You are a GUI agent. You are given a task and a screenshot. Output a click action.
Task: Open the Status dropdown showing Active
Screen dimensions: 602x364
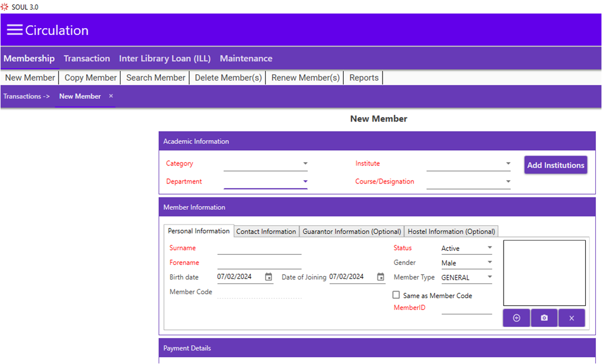466,249
